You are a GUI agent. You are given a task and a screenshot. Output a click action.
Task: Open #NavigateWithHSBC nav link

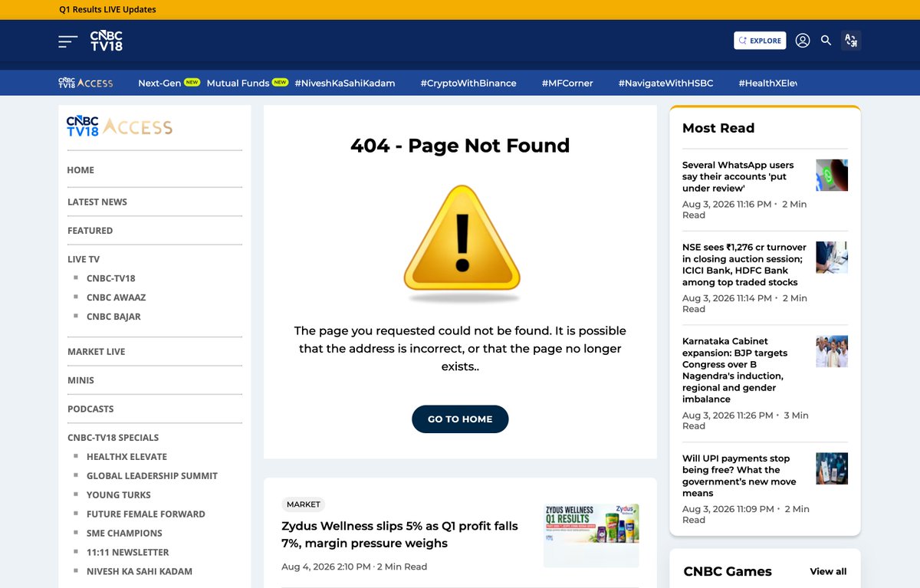pos(665,83)
